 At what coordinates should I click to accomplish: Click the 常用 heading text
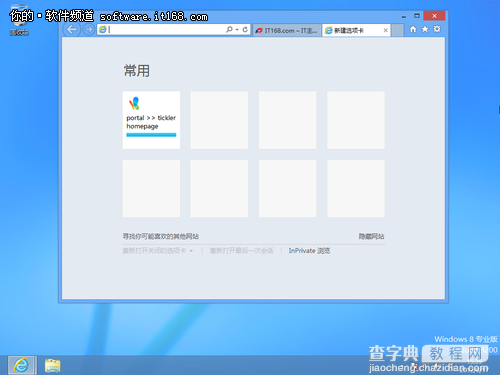tap(137, 71)
